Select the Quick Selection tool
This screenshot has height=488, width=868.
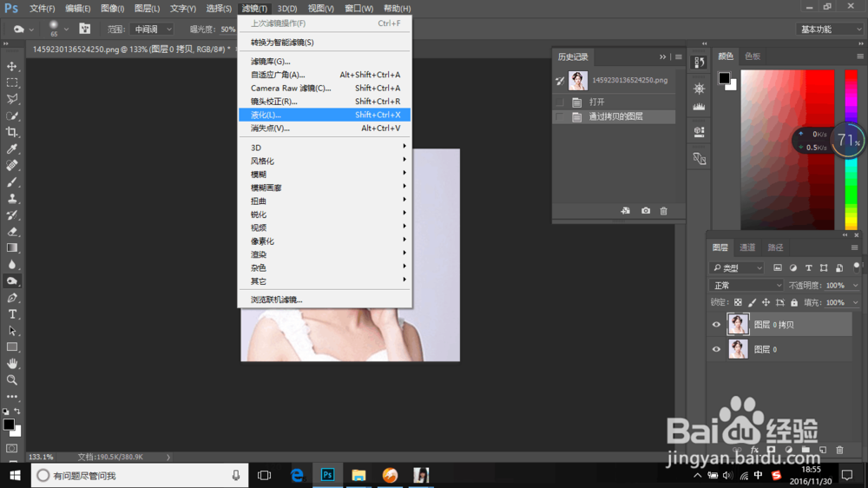pos(11,115)
